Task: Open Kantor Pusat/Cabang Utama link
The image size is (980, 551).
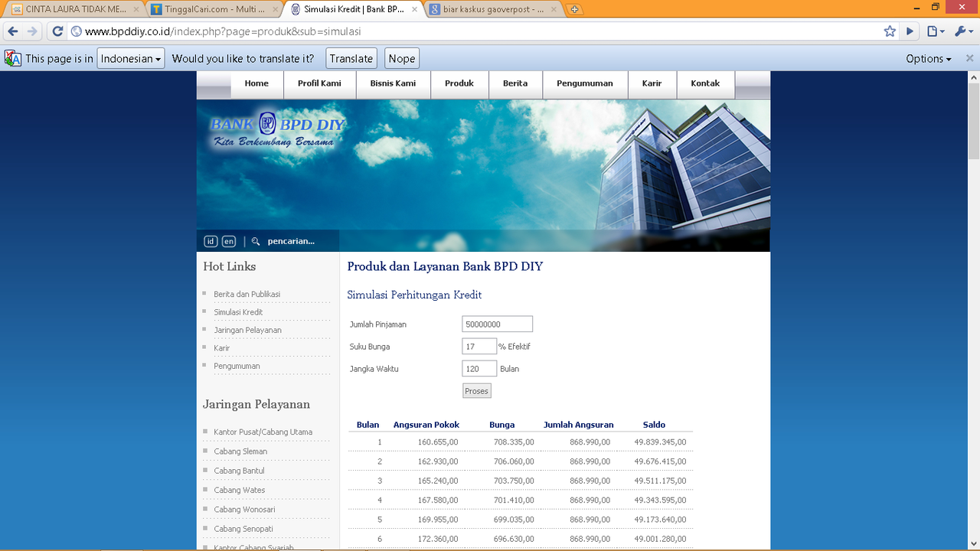Action: click(x=263, y=432)
